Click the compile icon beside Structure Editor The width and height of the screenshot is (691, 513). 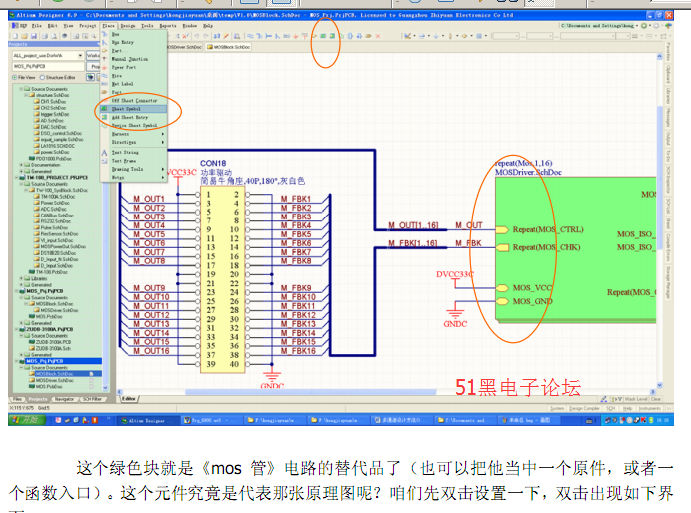point(90,77)
